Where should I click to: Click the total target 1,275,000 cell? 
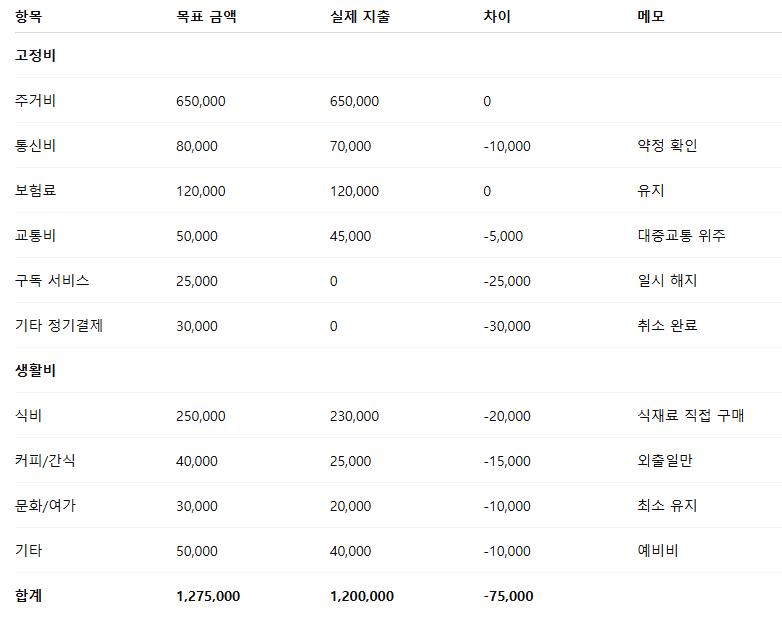click(x=207, y=596)
